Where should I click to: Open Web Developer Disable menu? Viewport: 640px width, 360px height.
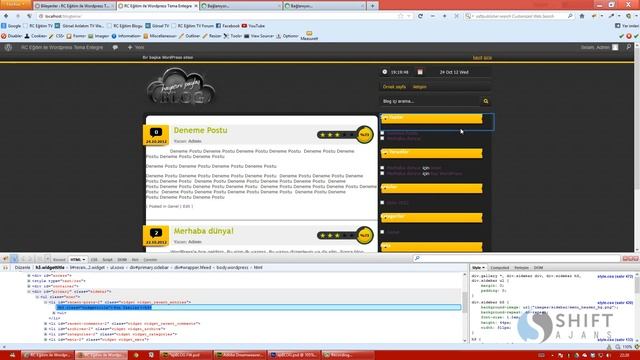click(11, 36)
